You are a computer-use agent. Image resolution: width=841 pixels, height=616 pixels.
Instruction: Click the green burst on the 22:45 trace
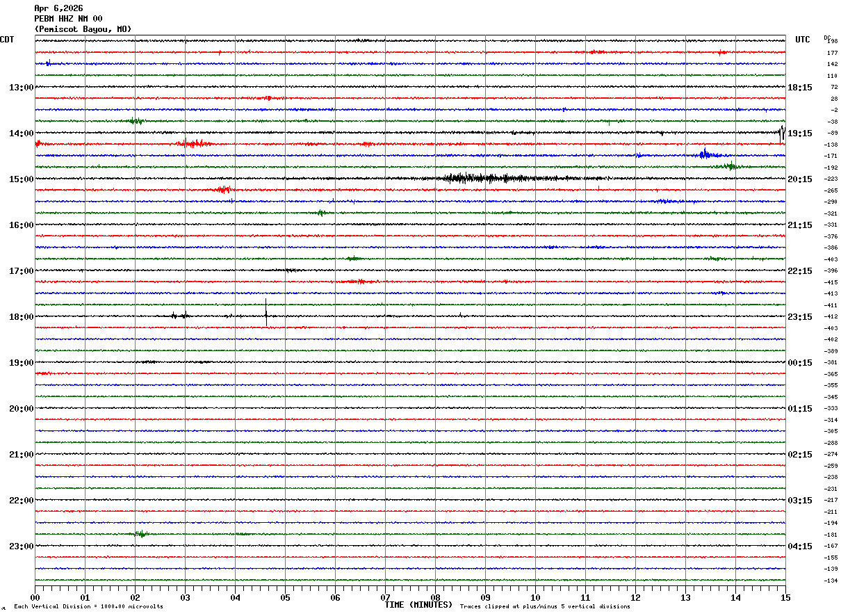pos(140,534)
